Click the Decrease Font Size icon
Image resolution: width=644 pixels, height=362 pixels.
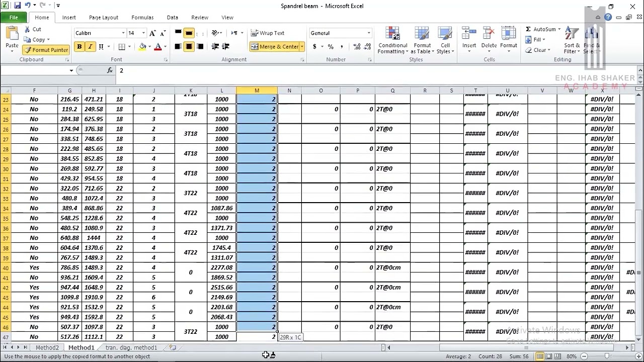click(x=163, y=33)
